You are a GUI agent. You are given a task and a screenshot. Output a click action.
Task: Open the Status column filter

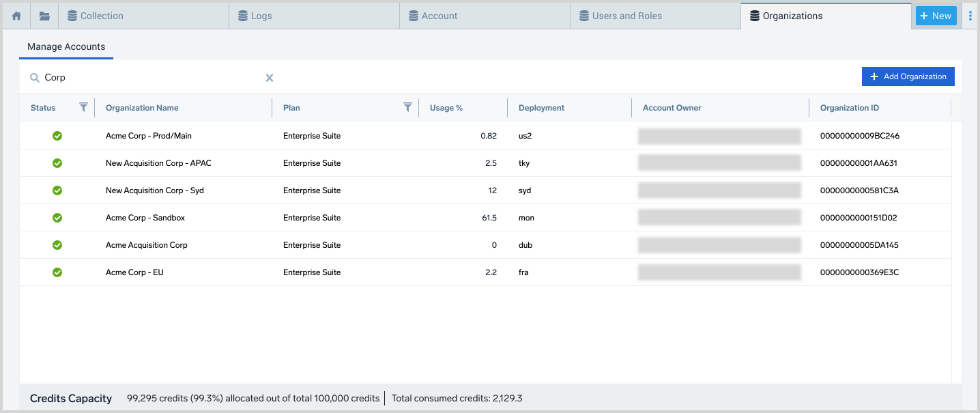(83, 107)
